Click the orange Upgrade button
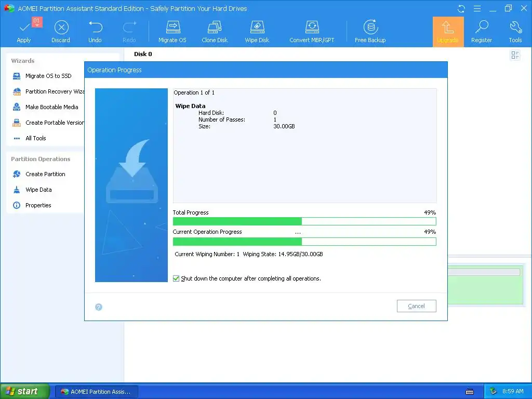The width and height of the screenshot is (532, 399). 448,32
